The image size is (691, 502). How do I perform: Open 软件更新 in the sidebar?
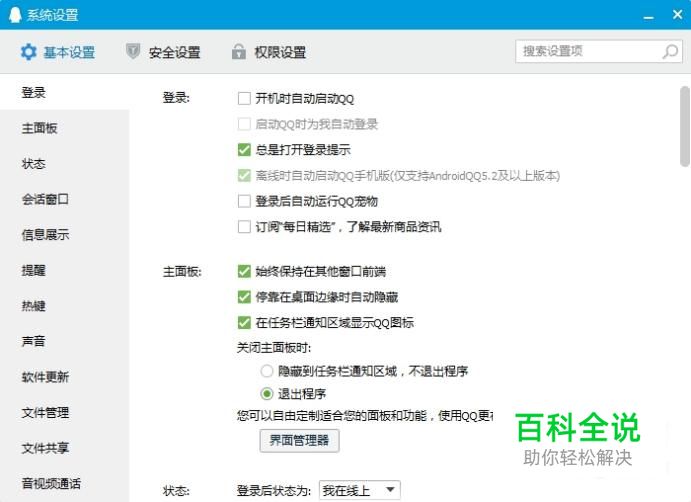pos(64,377)
